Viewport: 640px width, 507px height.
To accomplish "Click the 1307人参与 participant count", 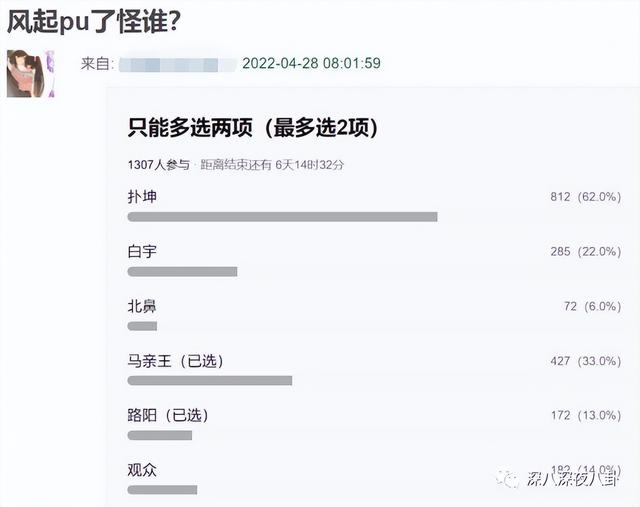I will click(159, 165).
